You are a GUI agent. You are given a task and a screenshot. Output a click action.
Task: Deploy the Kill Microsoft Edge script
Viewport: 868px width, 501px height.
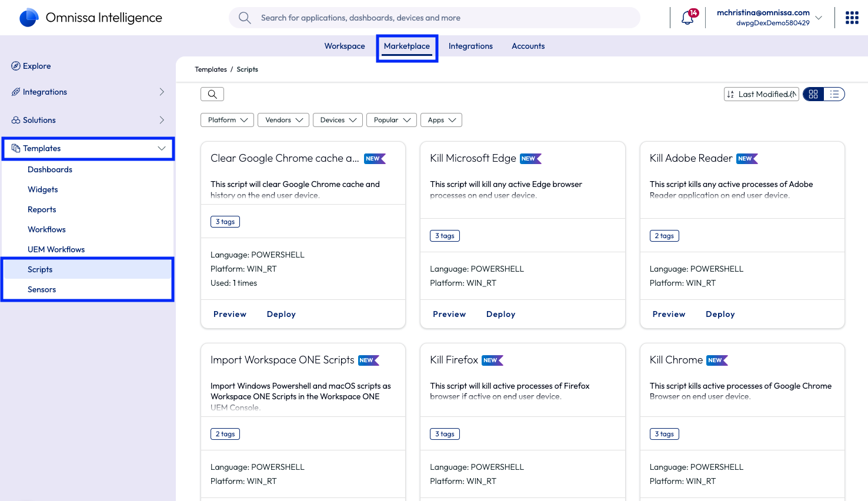tap(500, 314)
